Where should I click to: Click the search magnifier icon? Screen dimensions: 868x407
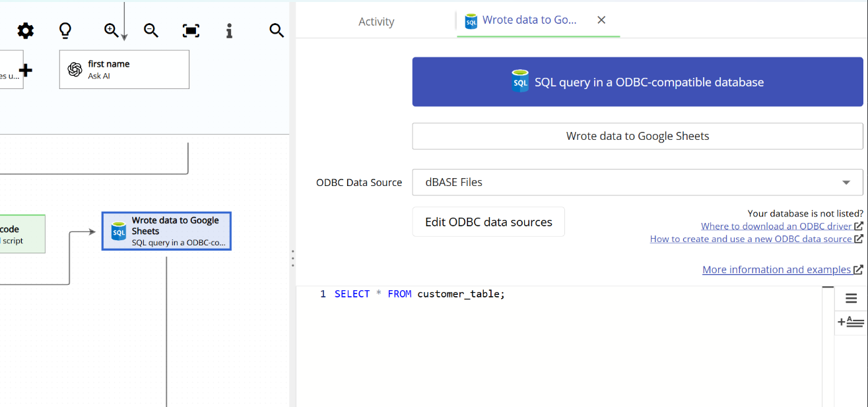[277, 30]
